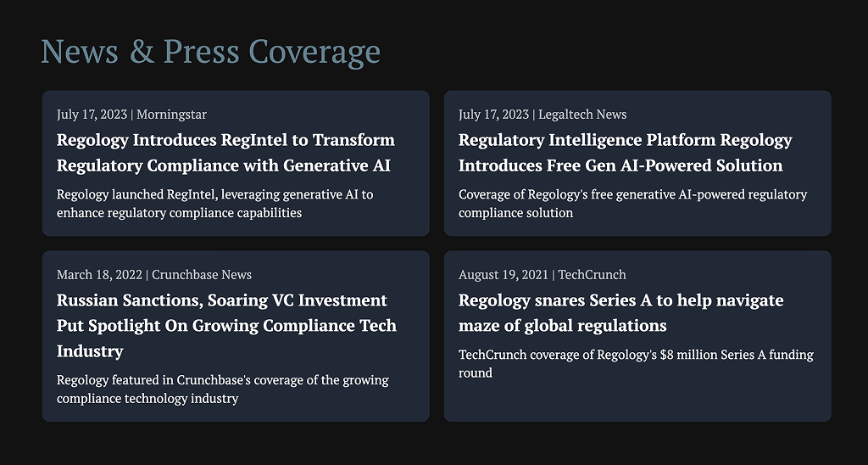Open the Regology snares Series A headline

(620, 312)
